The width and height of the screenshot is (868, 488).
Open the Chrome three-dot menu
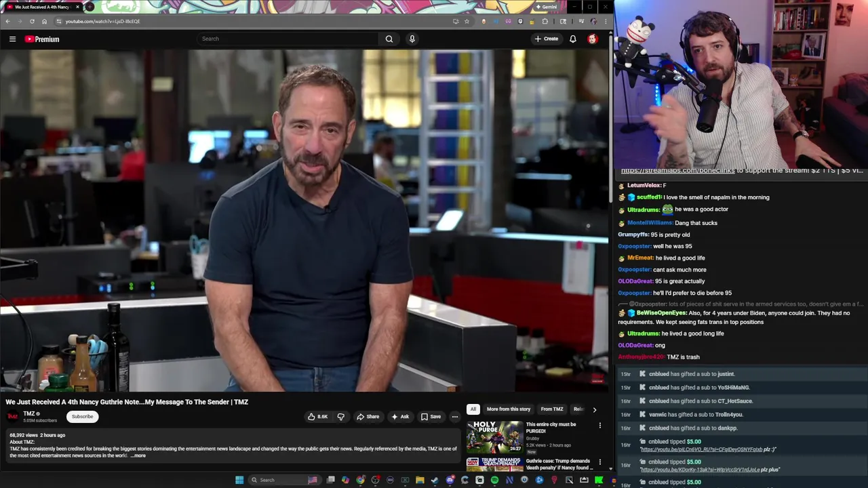tap(606, 21)
